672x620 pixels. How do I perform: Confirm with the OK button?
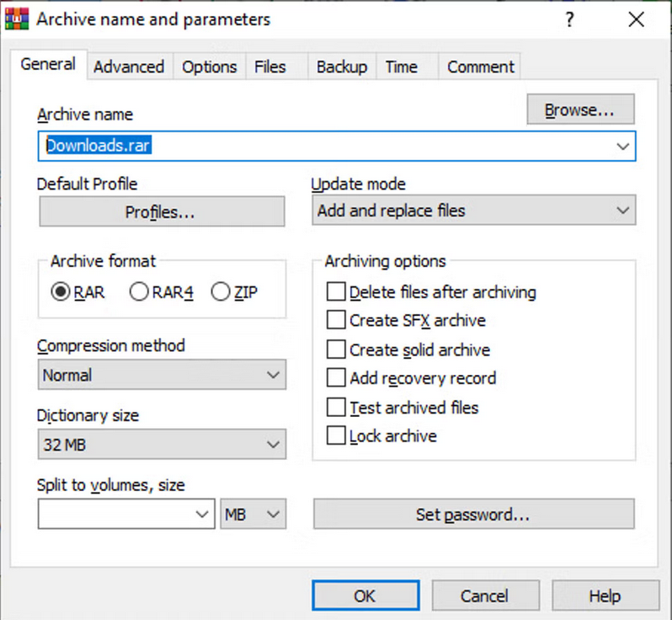[365, 596]
